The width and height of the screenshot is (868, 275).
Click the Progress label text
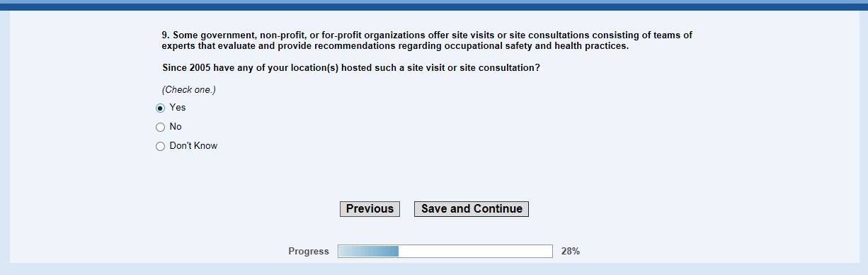point(309,252)
